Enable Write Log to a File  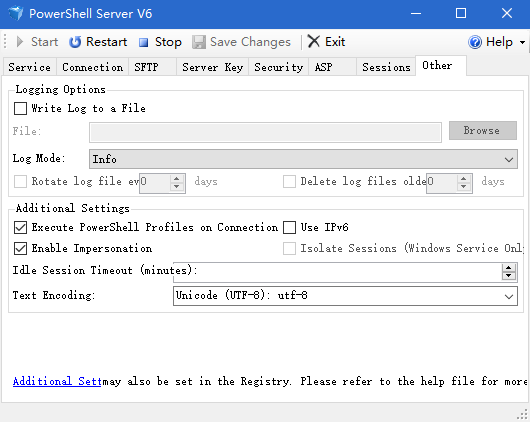[x=20, y=109]
